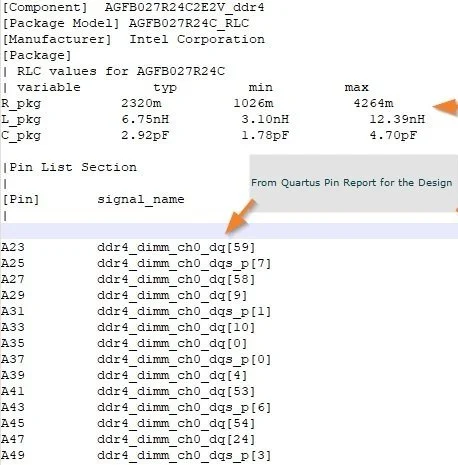The image size is (458, 465).
Task: Click signal ddr4_dimm_ch0_dqs_p[7]
Action: click(184, 264)
